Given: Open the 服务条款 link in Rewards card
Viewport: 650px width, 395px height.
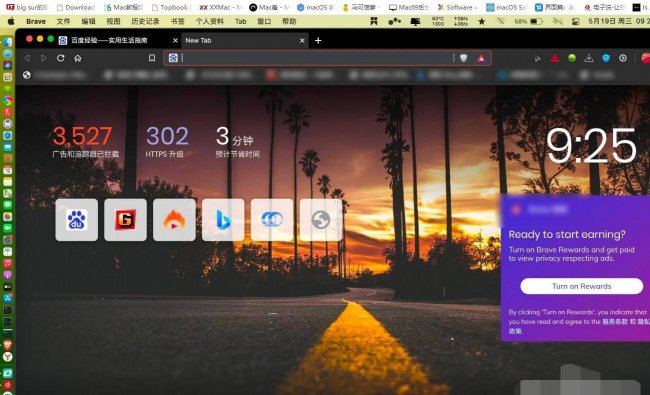Looking at the screenshot, I should click(615, 322).
